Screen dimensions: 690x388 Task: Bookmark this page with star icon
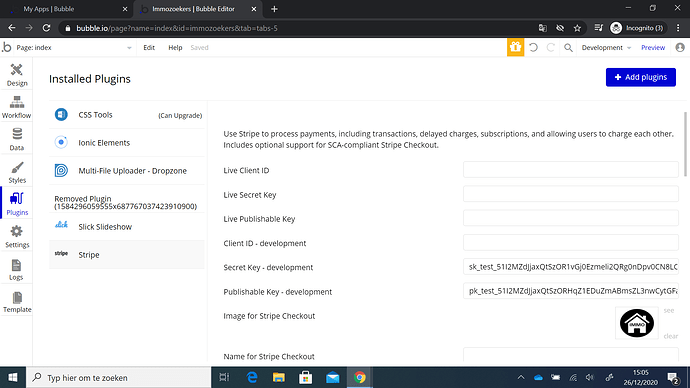(577, 28)
